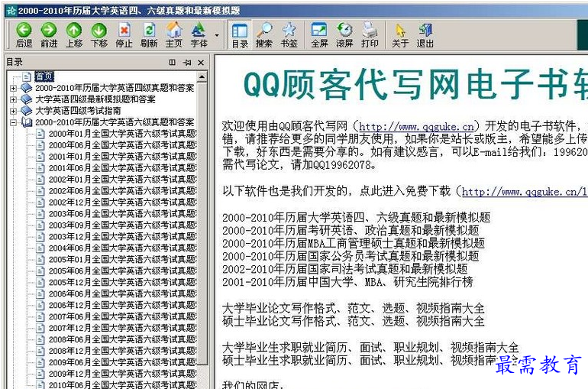Click scroll-up arrow of contents tree
Image resolution: width=588 pixels, height=389 pixels.
[202, 77]
